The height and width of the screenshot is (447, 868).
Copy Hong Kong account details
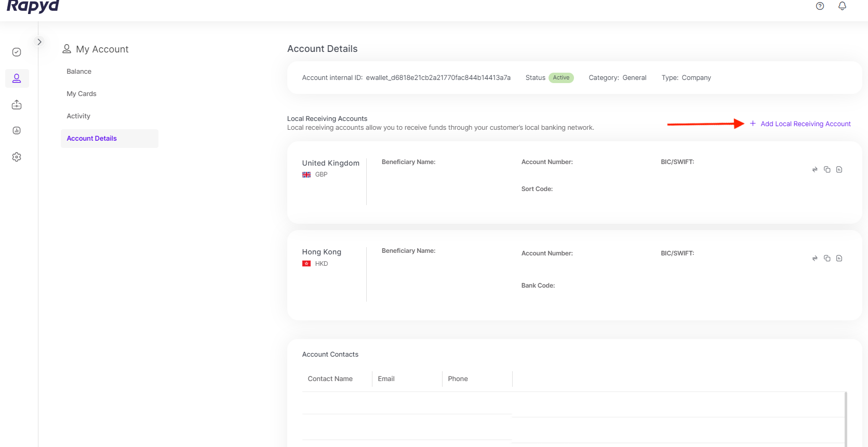coord(827,259)
